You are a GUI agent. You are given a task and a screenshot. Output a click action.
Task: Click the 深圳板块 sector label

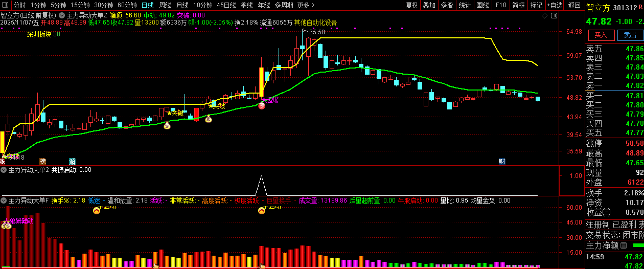coord(39,34)
